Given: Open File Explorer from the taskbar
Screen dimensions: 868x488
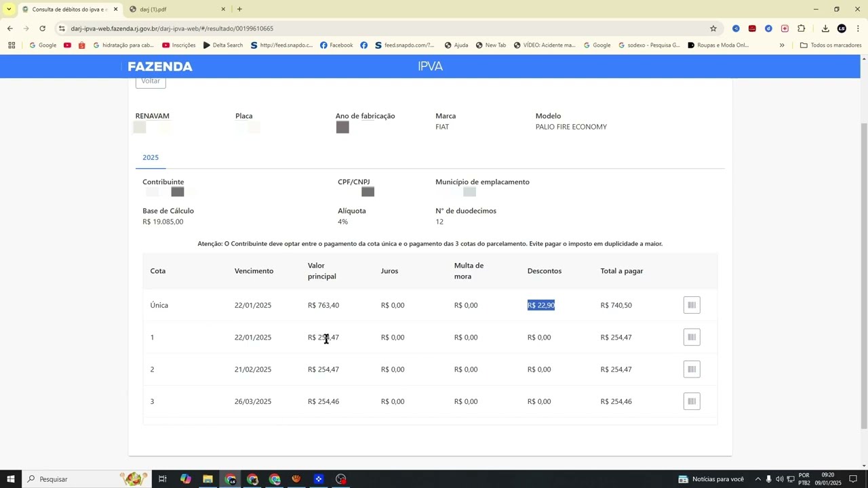Looking at the screenshot, I should [208, 479].
